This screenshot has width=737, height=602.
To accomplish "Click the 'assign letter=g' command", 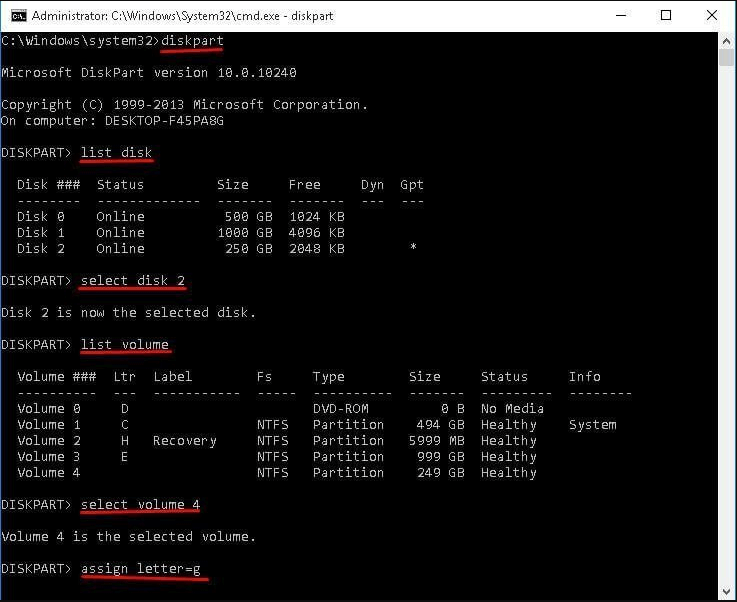I will pos(141,569).
